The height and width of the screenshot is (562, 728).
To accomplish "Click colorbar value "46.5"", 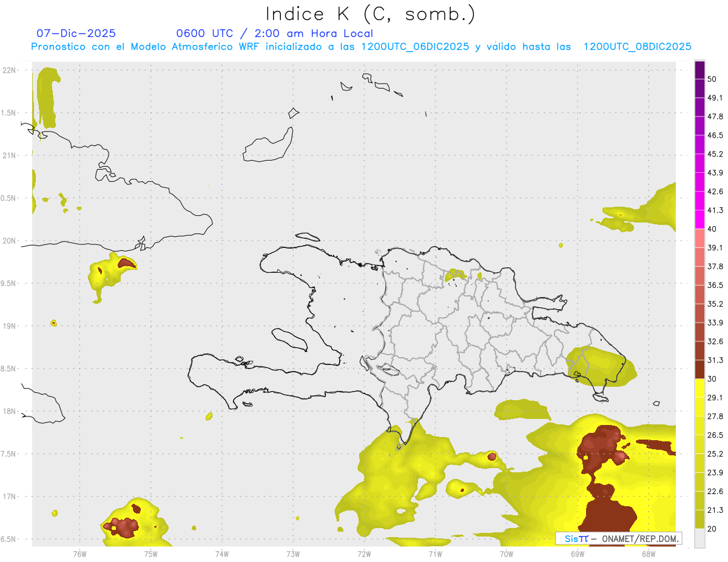I will (x=716, y=135).
